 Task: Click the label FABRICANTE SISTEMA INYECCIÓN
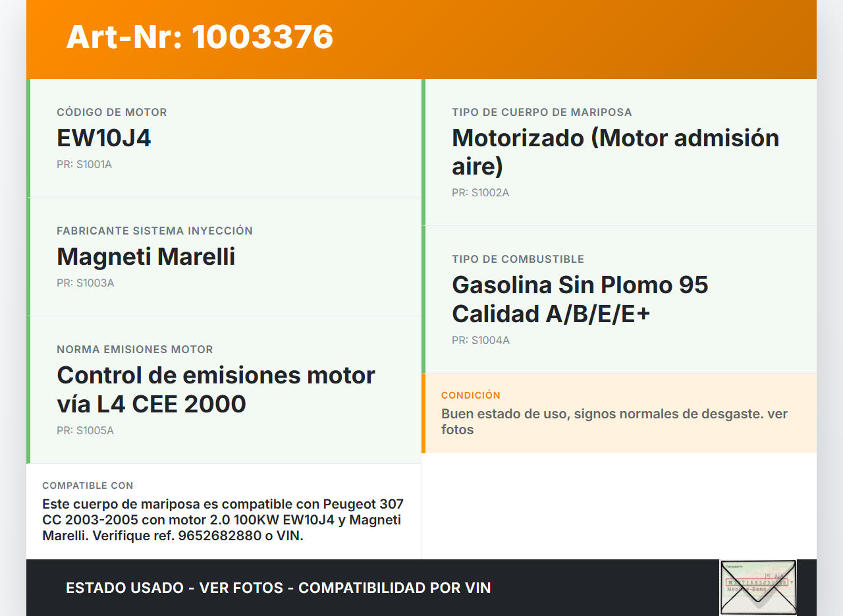click(x=155, y=231)
